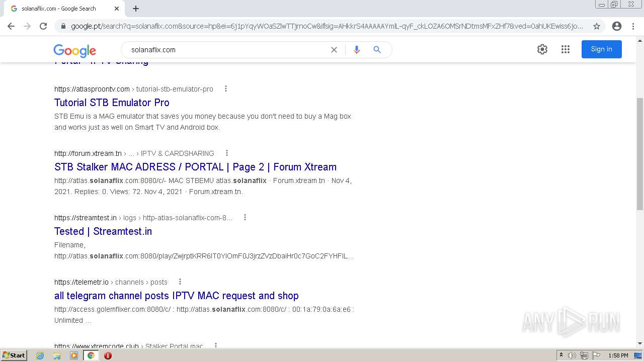Click the https://telemetr.io breadcrumb text
644x362 pixels.
tap(82, 282)
